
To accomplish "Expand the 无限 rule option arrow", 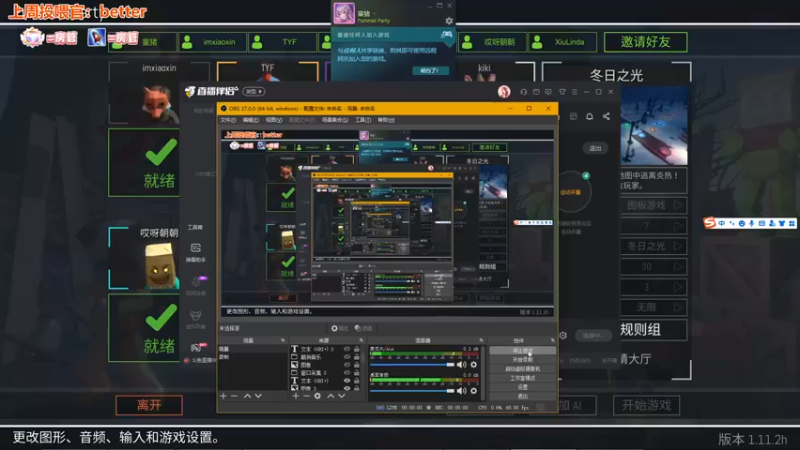I will [678, 307].
